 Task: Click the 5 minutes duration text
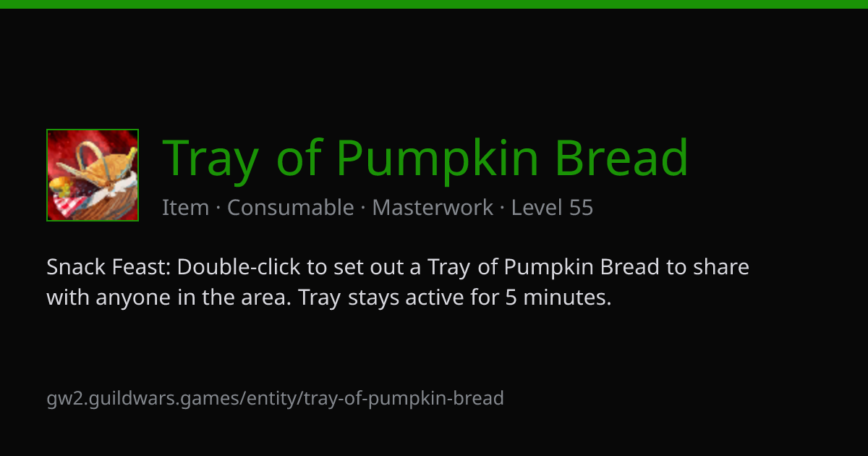[x=558, y=297]
